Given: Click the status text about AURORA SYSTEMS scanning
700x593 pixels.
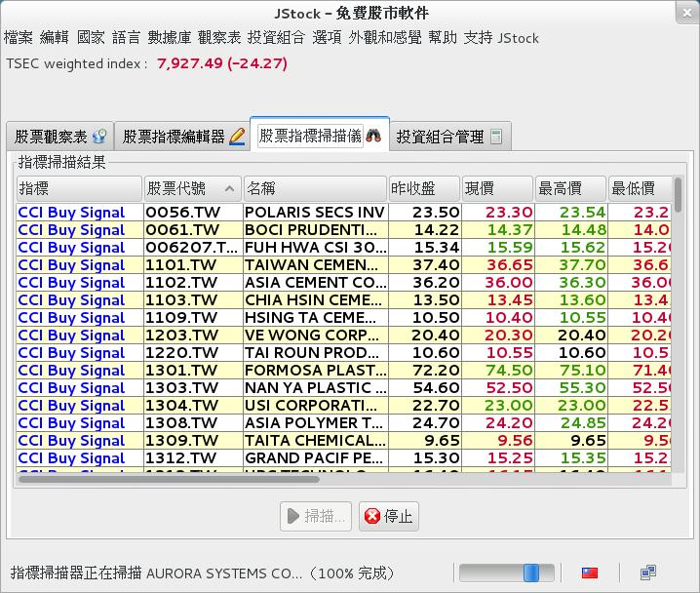Looking at the screenshot, I should pos(202,573).
